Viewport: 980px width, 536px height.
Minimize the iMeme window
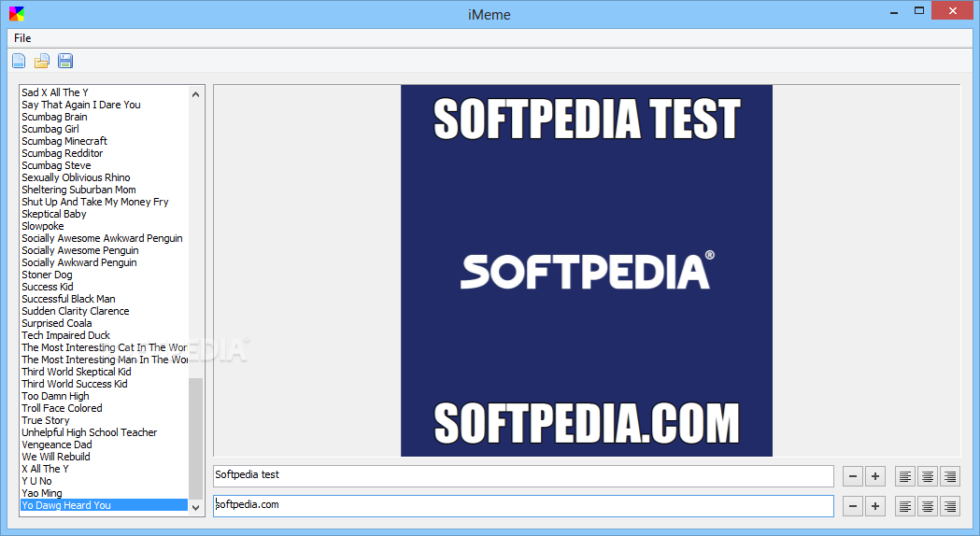[x=894, y=11]
